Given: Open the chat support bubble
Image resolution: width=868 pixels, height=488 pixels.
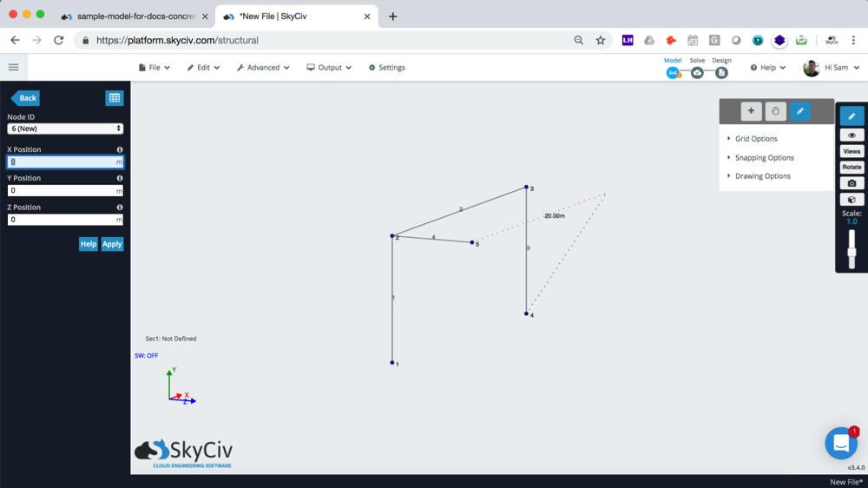Looking at the screenshot, I should (x=841, y=443).
